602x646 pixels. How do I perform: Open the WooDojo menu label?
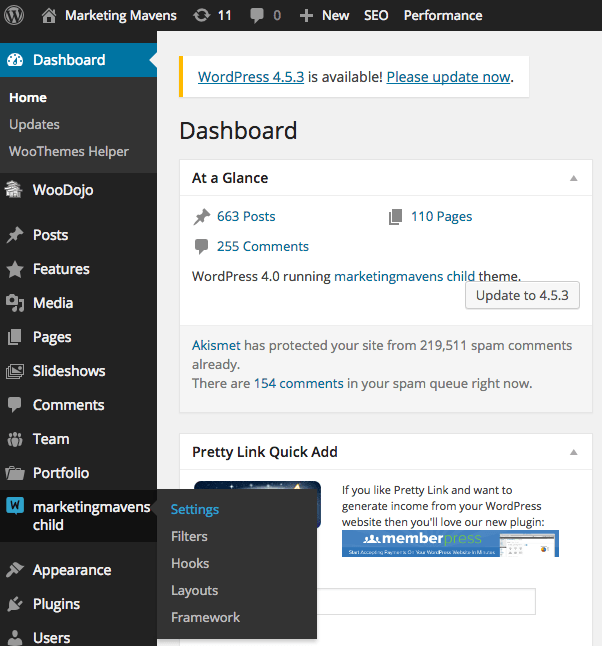tap(63, 190)
